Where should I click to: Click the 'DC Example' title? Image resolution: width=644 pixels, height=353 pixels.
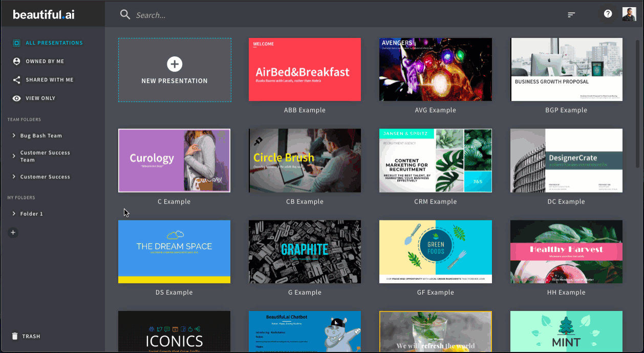point(566,201)
